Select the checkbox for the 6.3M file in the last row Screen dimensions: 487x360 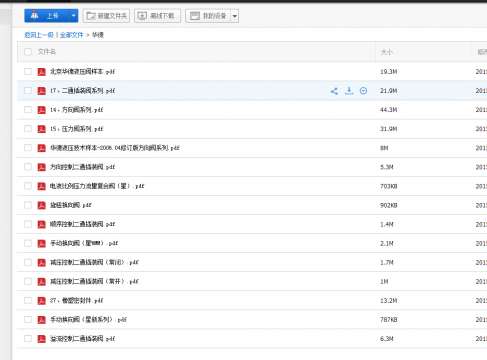(x=28, y=339)
